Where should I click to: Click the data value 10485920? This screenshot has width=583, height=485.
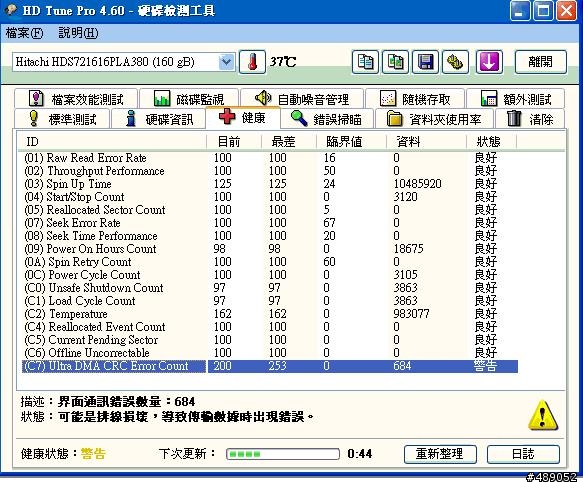point(417,184)
